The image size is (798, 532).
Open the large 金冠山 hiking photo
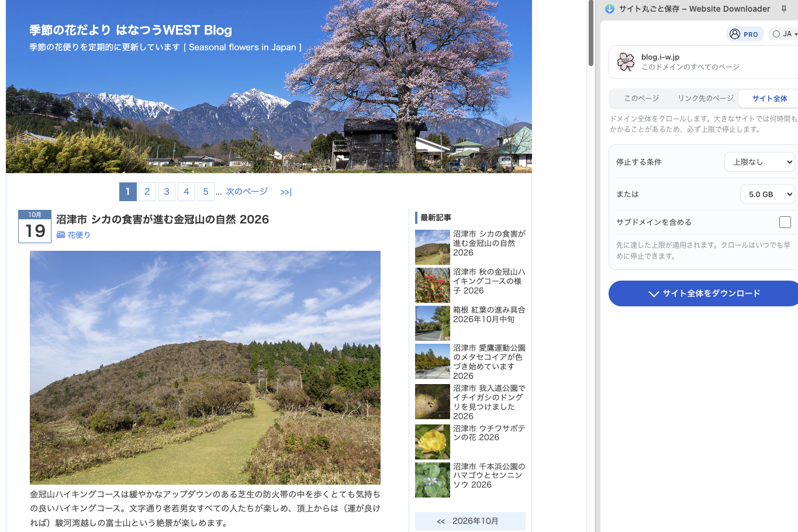coord(205,368)
